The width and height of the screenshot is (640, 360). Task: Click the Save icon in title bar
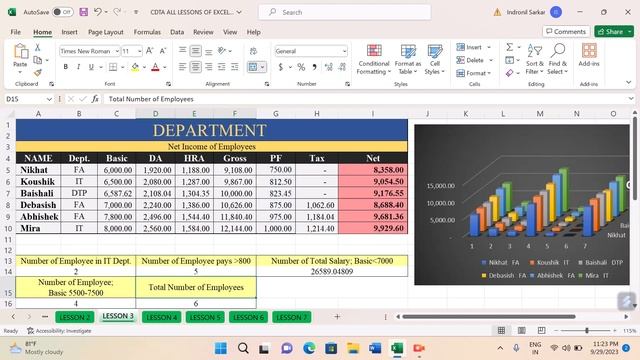click(x=84, y=12)
